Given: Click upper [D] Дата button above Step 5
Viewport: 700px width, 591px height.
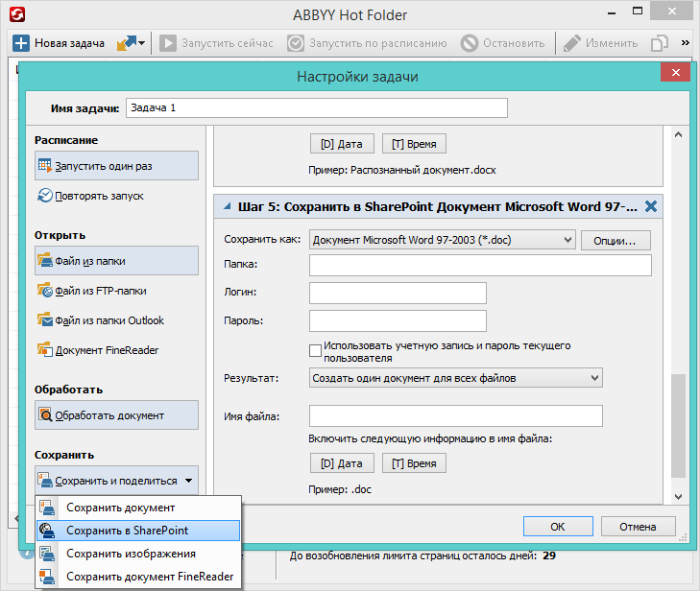Looking at the screenshot, I should coord(342,144).
